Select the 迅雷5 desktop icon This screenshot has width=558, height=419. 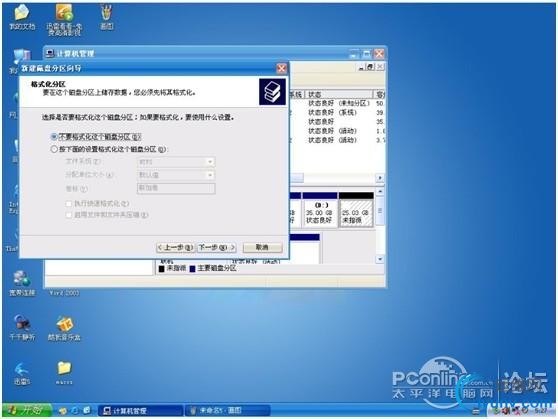(x=22, y=373)
